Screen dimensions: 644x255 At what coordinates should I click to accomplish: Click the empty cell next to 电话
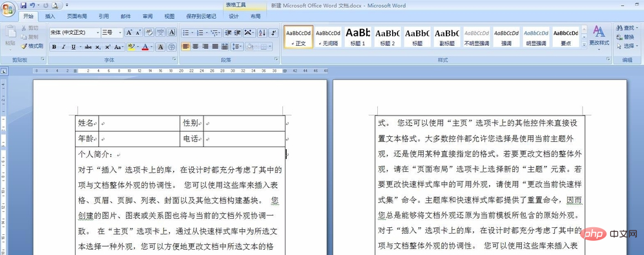(x=244, y=139)
